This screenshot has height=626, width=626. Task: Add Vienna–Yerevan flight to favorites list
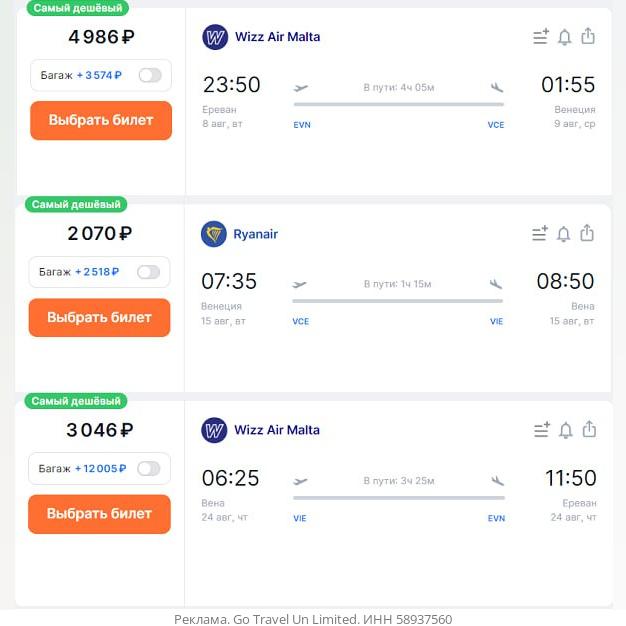[x=542, y=430]
